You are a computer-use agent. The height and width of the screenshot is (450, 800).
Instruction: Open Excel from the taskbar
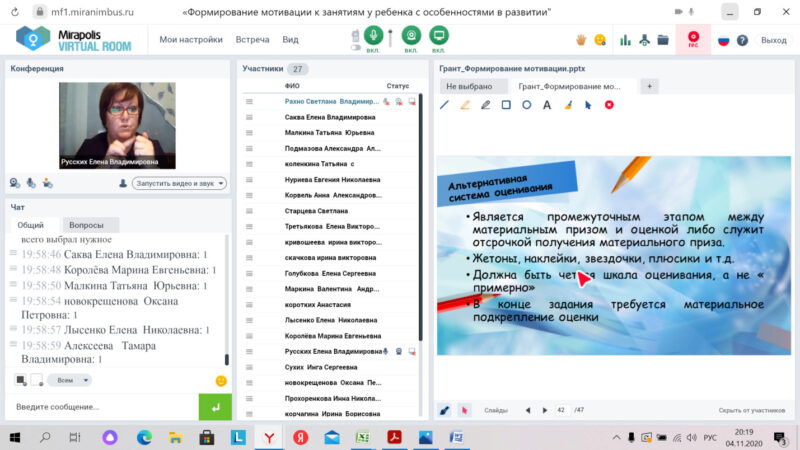point(363,437)
